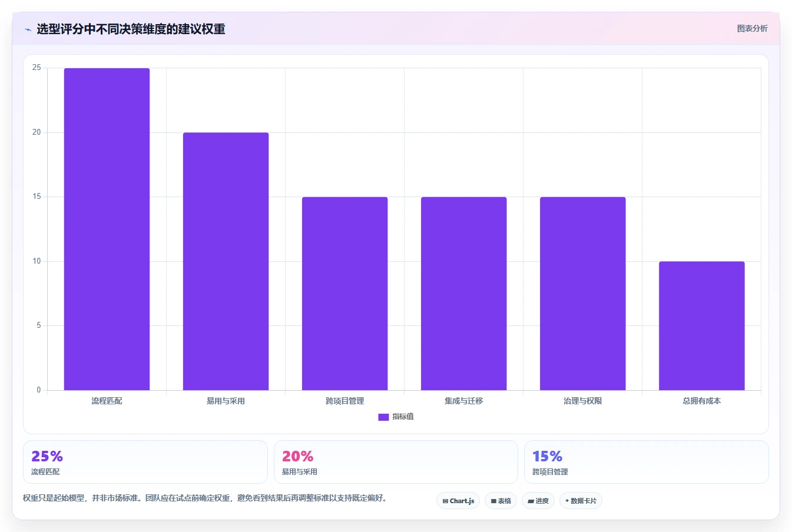Click the y-axis tick label 10
792x532 pixels.
coord(37,261)
